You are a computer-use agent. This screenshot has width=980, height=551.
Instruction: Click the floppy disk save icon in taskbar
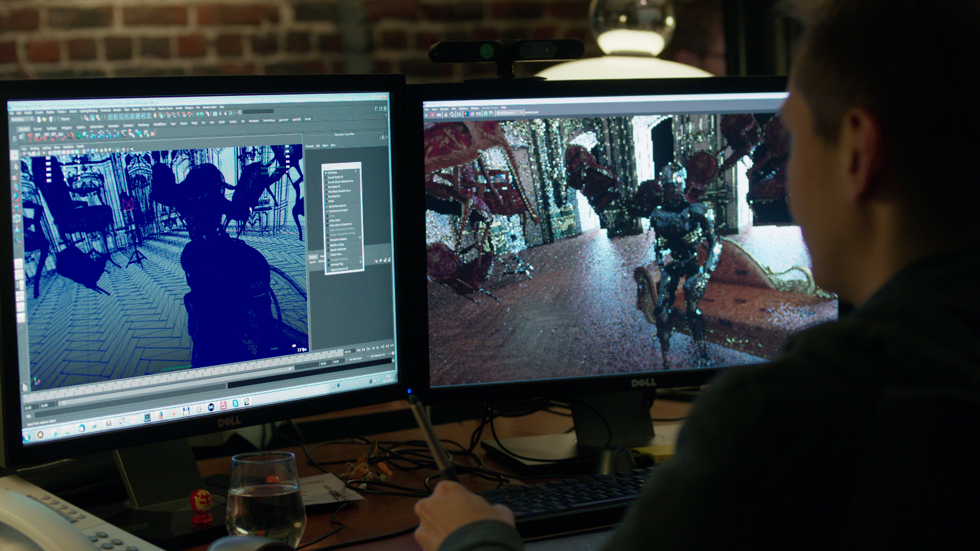(186, 411)
